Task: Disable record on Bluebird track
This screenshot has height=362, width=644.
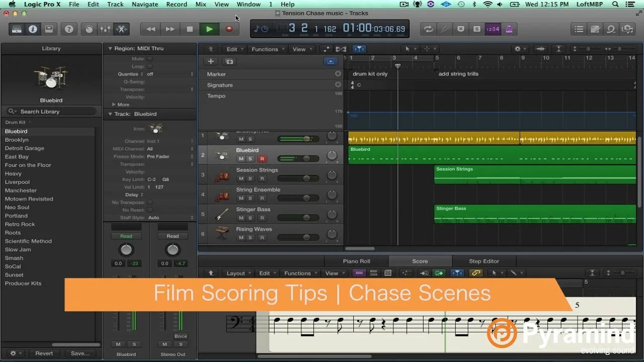Action: point(262,159)
